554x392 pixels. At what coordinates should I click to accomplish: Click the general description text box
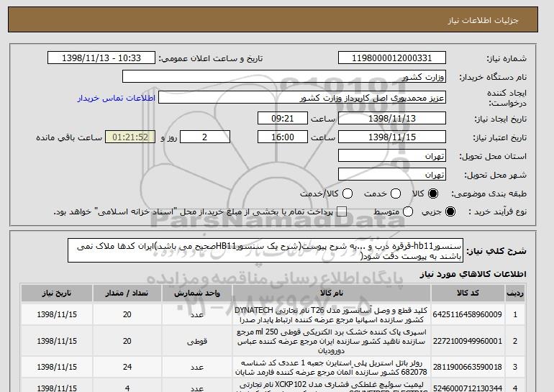[x=265, y=250]
